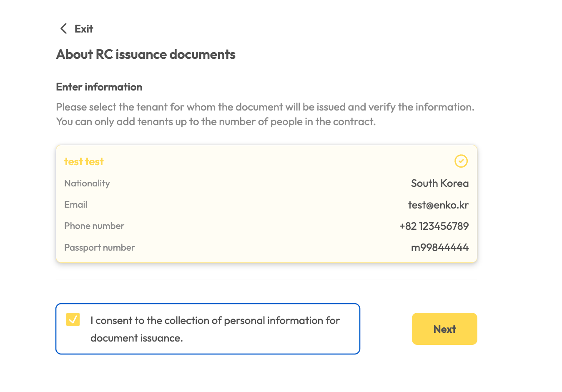
Task: Click the Phone number label
Action: point(94,226)
